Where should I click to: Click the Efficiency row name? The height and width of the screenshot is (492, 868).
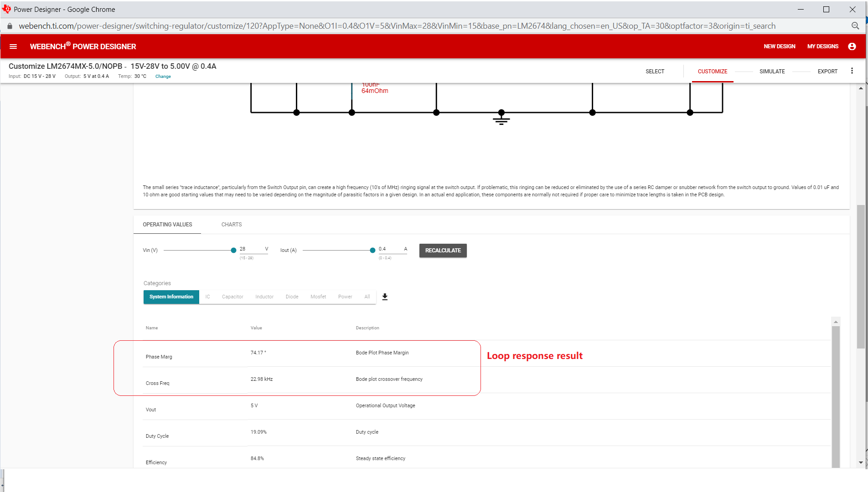tap(156, 462)
